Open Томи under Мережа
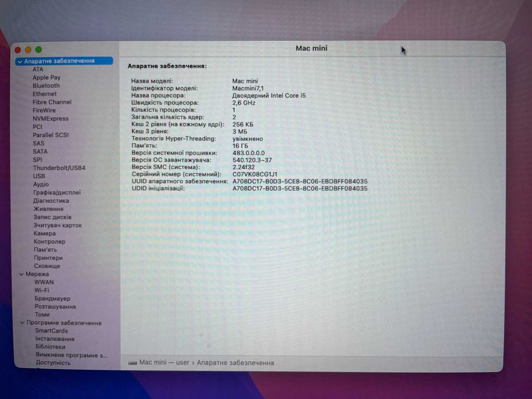 tap(42, 315)
